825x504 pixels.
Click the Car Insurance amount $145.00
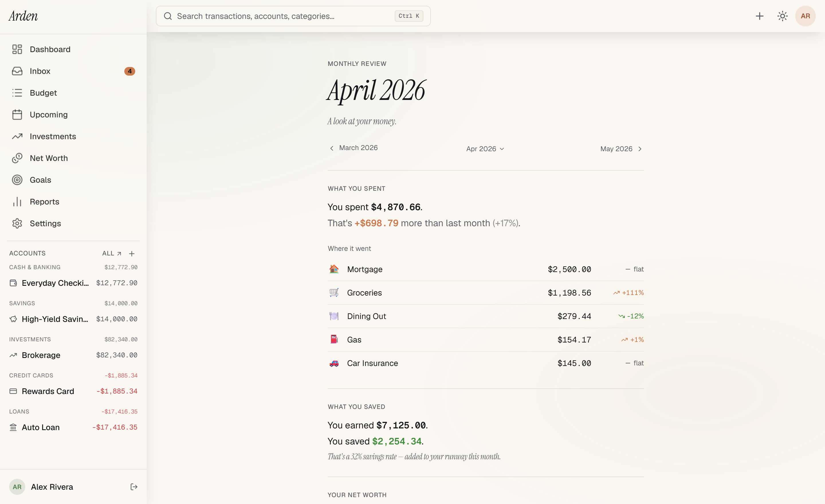574,363
